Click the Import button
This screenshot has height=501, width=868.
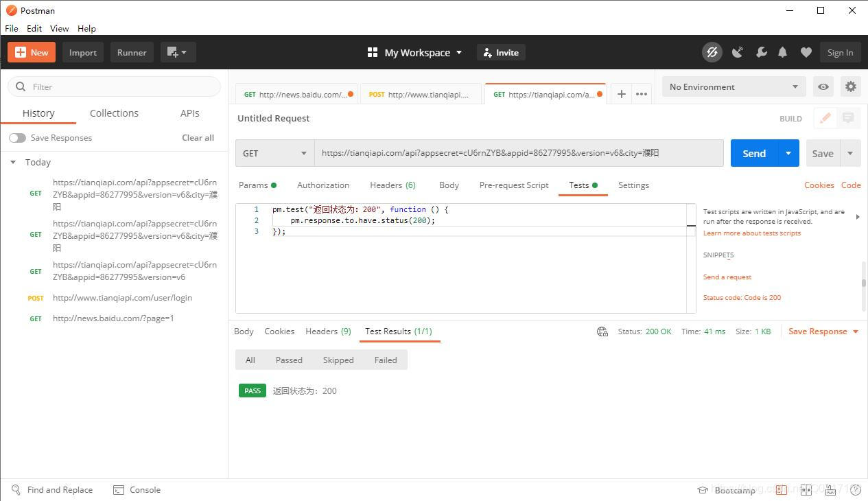(83, 52)
